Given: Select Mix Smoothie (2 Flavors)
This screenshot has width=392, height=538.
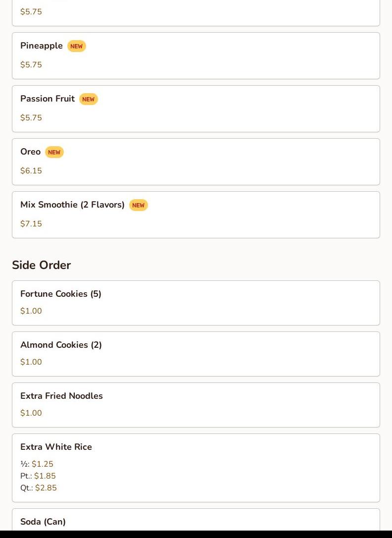Looking at the screenshot, I should pos(72,205).
